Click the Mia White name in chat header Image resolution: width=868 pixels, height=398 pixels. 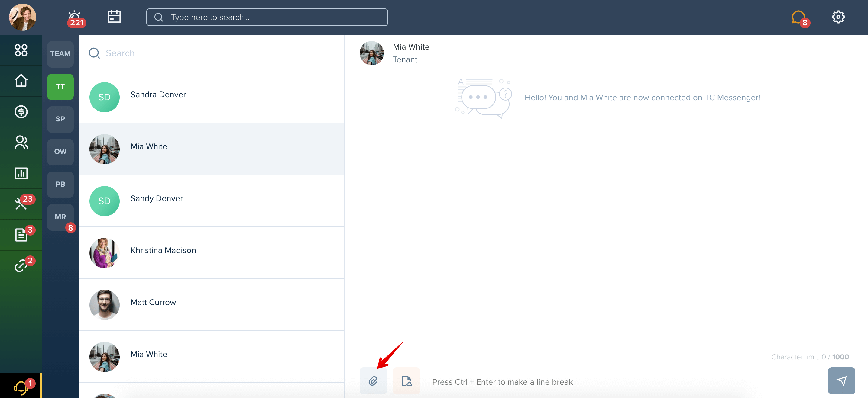(411, 47)
